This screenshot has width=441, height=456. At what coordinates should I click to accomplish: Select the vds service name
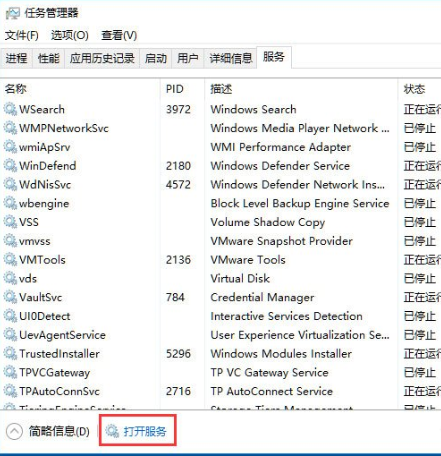point(28,278)
